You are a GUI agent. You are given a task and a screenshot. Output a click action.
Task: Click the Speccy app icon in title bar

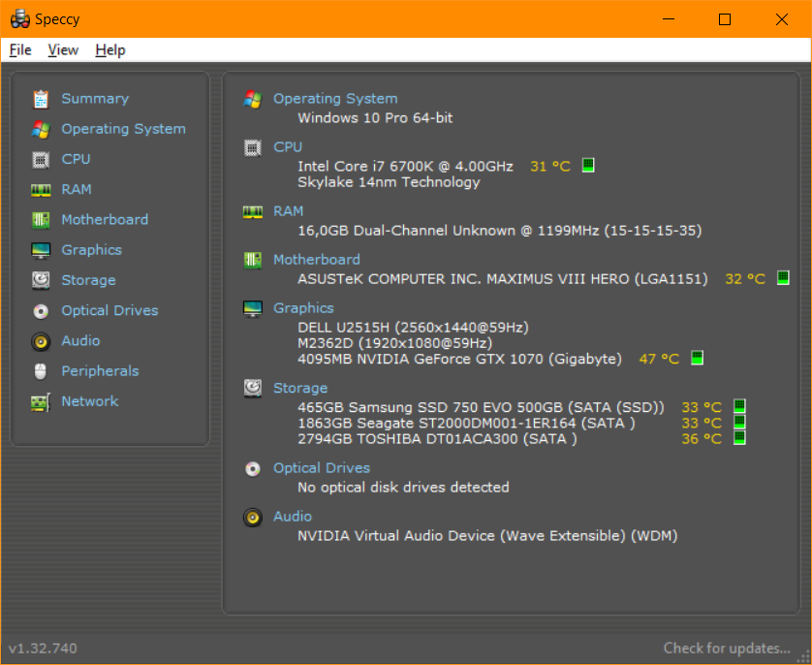point(20,19)
